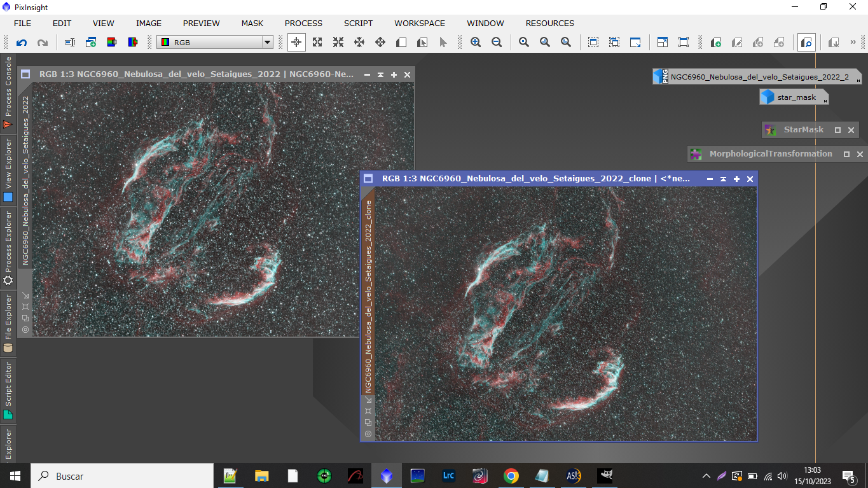Click the star_mask icon on workspace

click(x=794, y=97)
